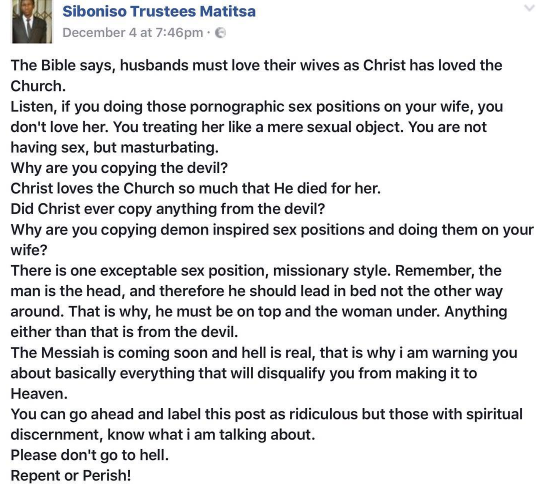The height and width of the screenshot is (485, 536).
Task: Click the line 'either than that is from the devil.'
Action: pos(124,332)
